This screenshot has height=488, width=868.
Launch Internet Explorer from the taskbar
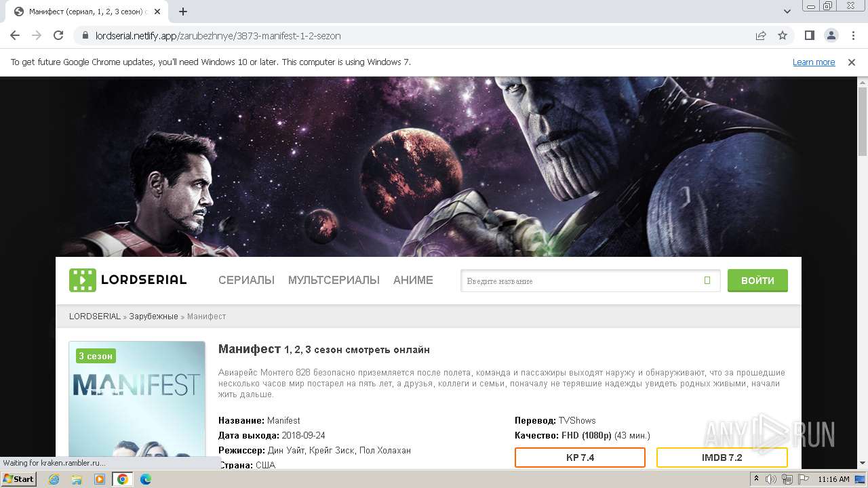point(54,479)
